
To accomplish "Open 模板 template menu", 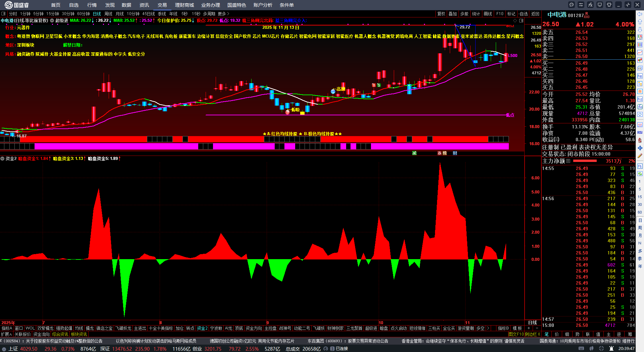I will click(517, 328).
